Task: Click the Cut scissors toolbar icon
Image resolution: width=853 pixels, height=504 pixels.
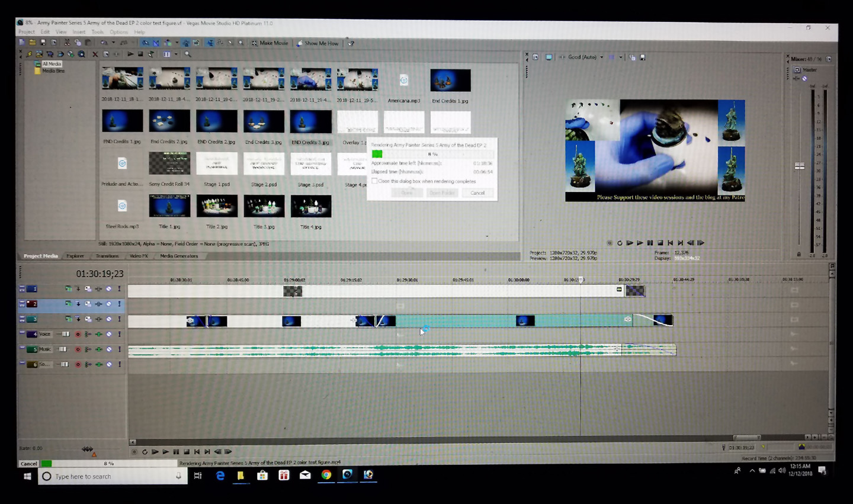Action: [x=67, y=43]
